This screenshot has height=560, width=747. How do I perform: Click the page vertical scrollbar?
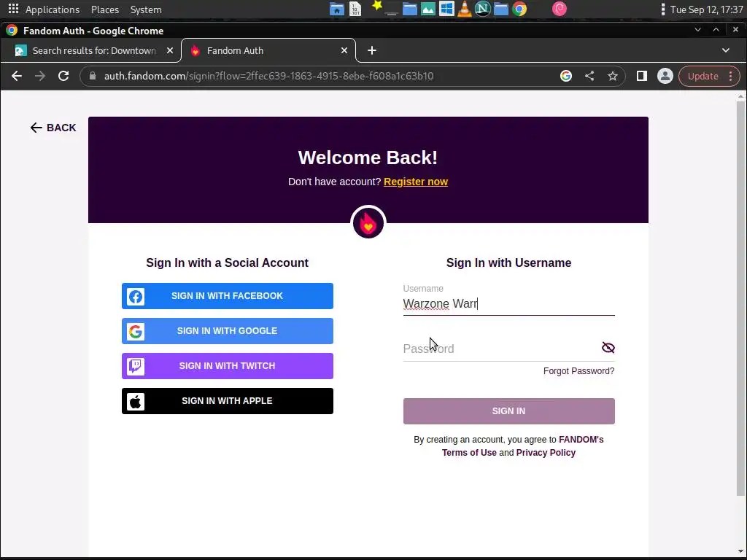pyautogui.click(x=740, y=297)
